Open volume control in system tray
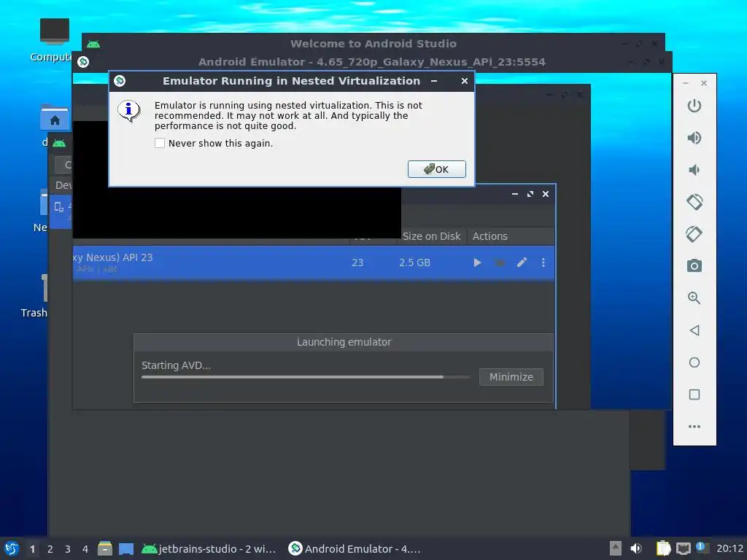 click(x=636, y=548)
